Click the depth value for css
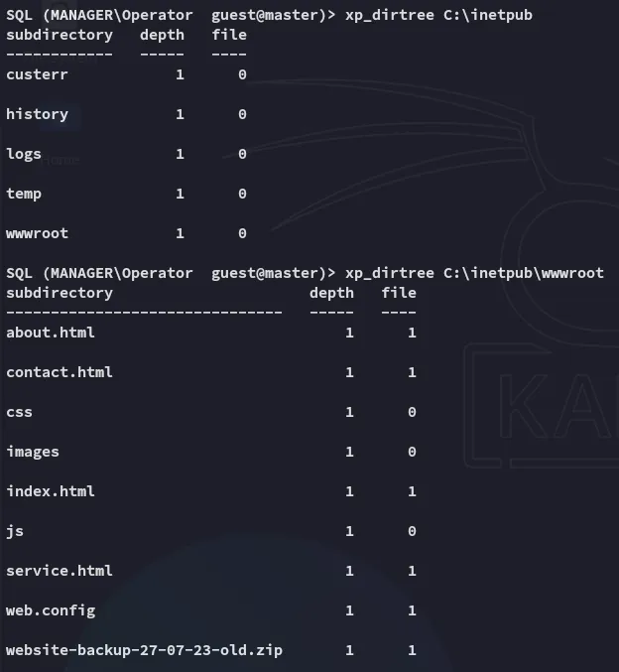619x672 pixels. tap(349, 412)
